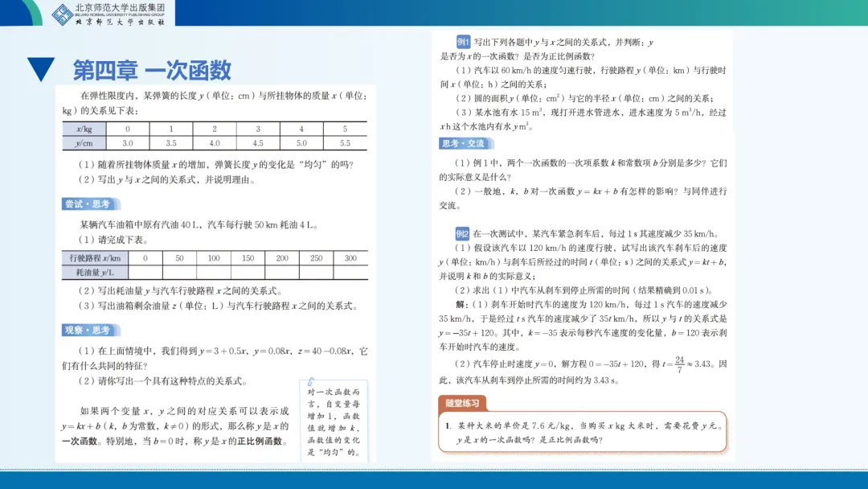
Task: Click the 5.0 cell in the spring table
Action: pos(301,143)
